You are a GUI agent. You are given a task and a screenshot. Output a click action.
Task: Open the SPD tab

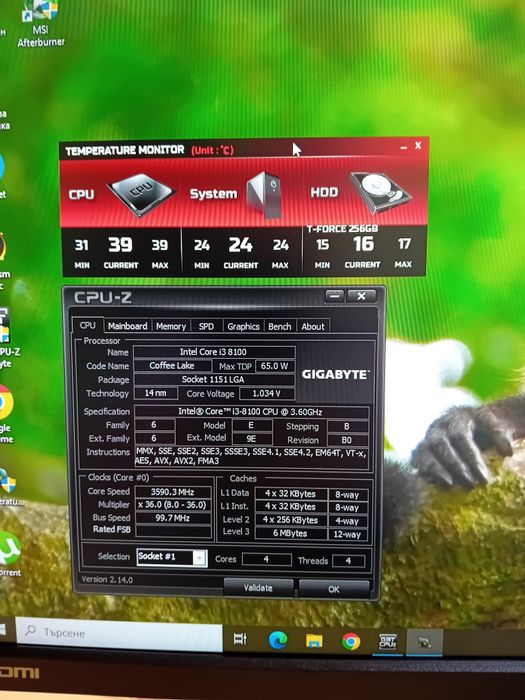click(206, 326)
